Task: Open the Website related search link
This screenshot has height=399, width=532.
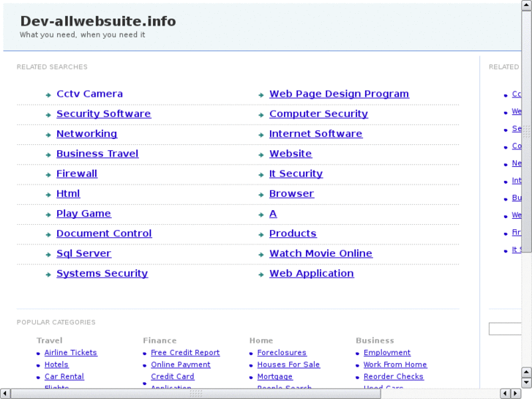Action: pyautogui.click(x=291, y=154)
